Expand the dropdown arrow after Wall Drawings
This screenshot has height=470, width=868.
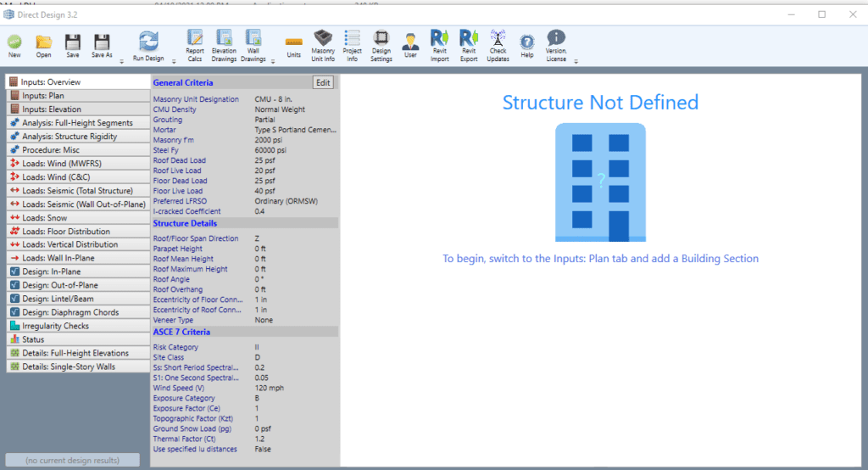coord(273,61)
